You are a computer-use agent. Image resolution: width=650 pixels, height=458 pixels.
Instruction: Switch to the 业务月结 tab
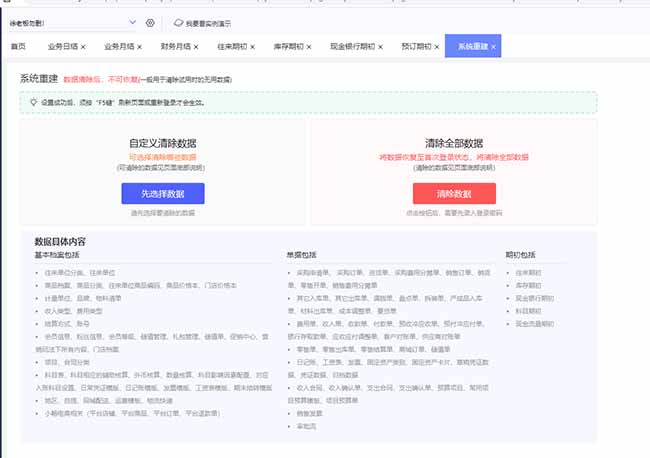(x=119, y=46)
